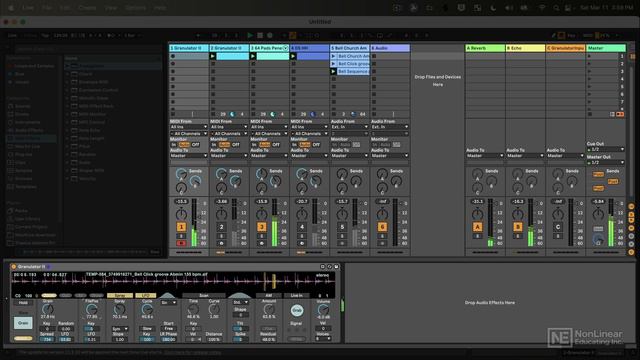Select the 5 Bell Church Am track header
The width and height of the screenshot is (640, 360).
pos(349,48)
